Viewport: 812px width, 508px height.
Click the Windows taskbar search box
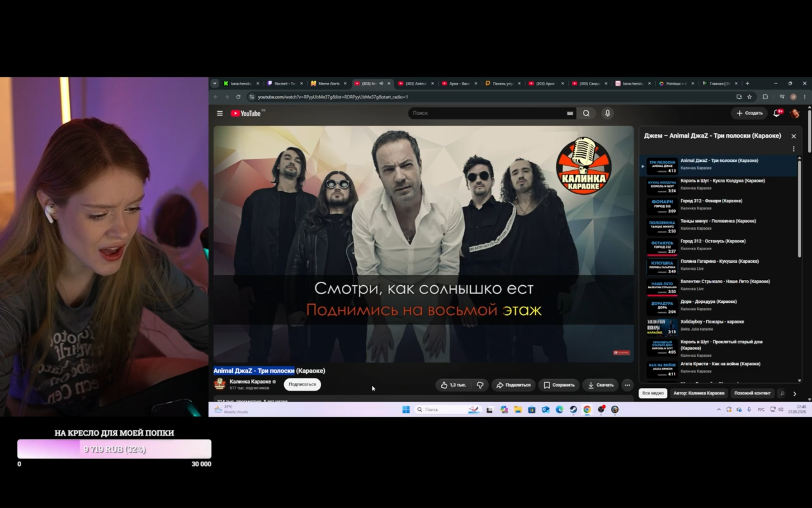[447, 409]
